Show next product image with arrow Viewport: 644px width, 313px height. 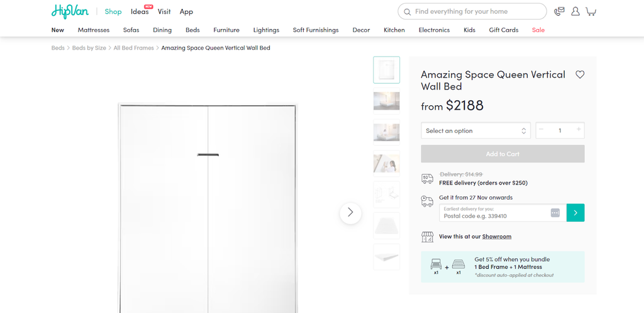tap(350, 213)
